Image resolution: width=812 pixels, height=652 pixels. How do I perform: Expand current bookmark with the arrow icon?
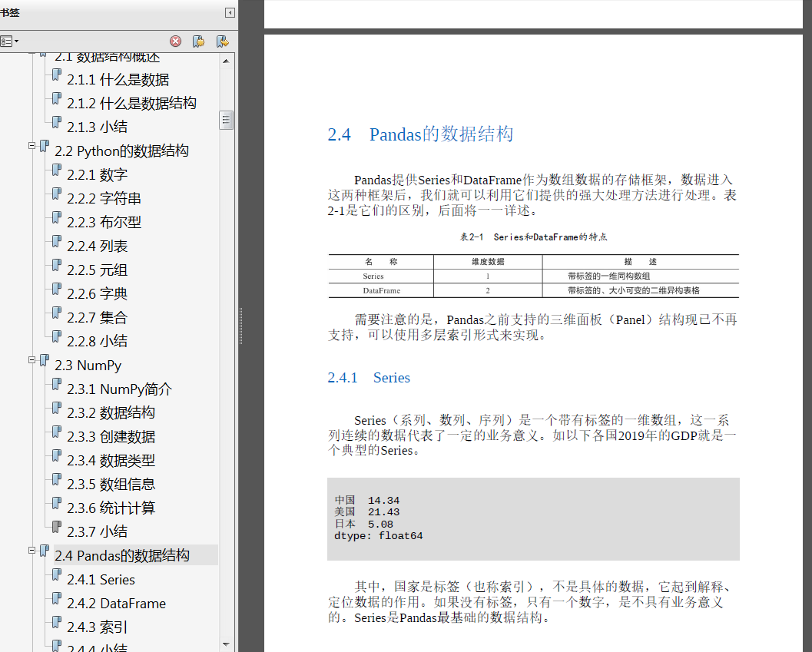[222, 41]
